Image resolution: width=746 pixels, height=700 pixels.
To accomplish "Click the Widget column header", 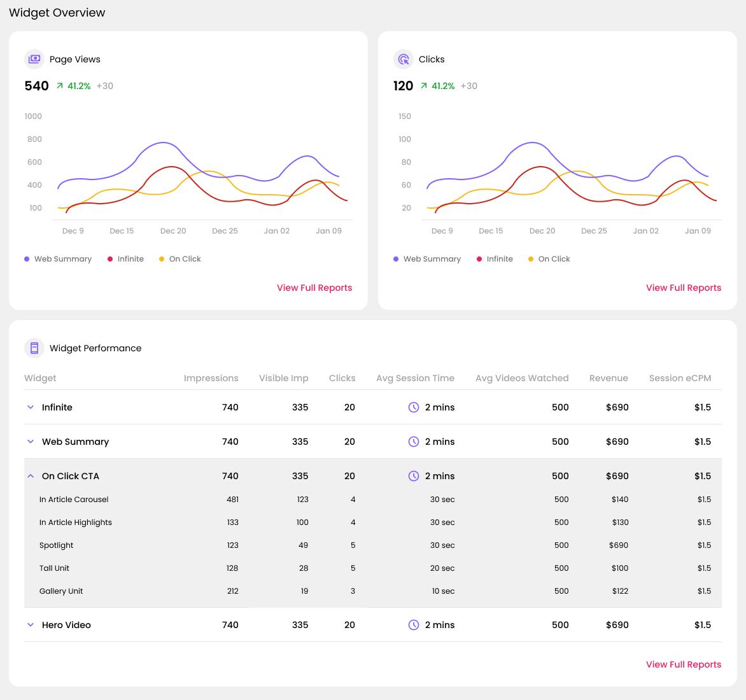I will tap(40, 378).
